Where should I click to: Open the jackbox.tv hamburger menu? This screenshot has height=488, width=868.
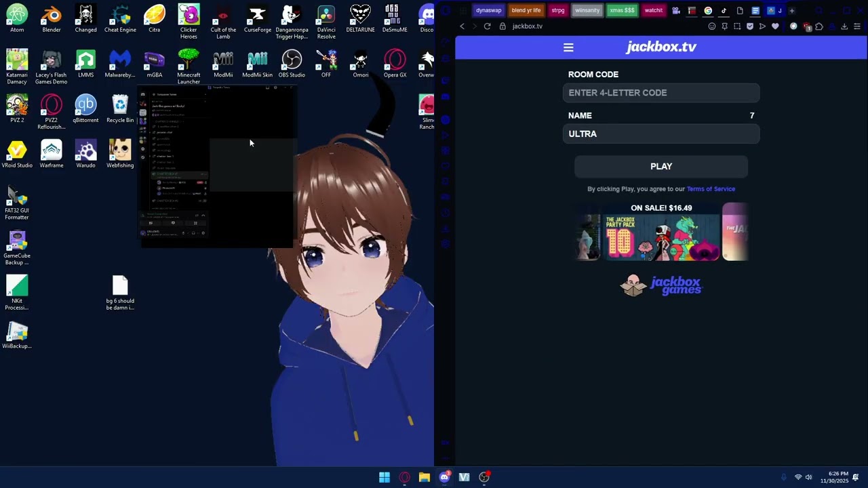568,47
